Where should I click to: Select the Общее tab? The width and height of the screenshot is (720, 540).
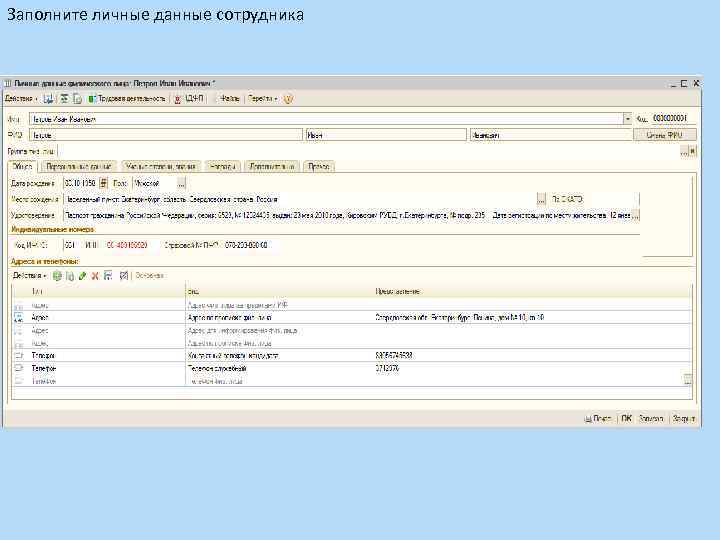[22, 166]
